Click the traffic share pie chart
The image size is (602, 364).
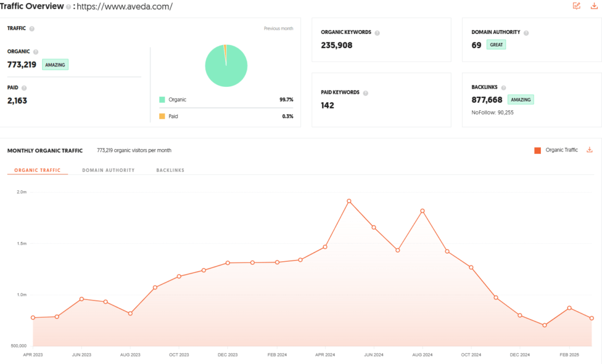tap(226, 66)
